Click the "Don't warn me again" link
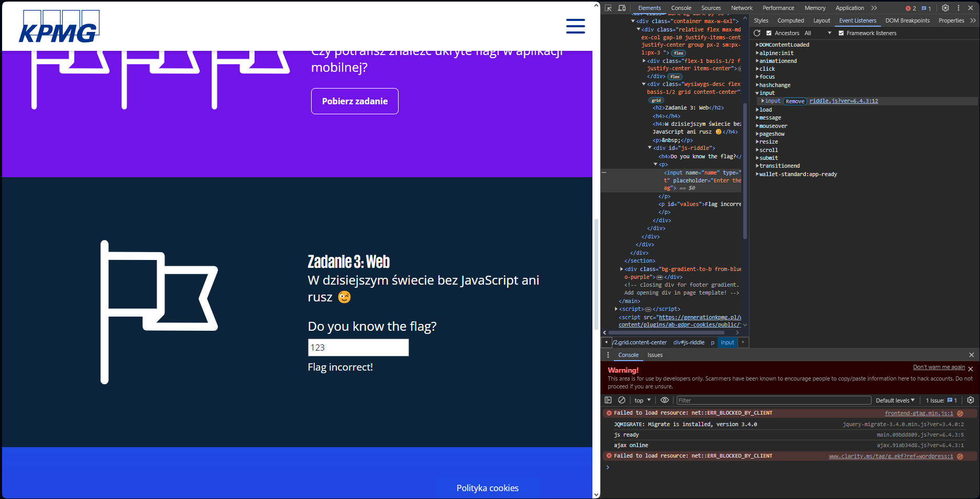980x499 pixels. 939,367
